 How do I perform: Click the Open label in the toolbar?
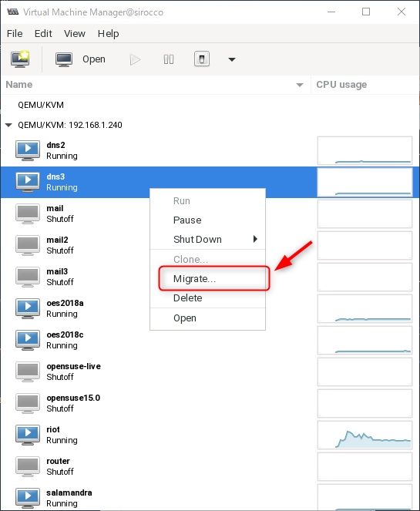94,59
